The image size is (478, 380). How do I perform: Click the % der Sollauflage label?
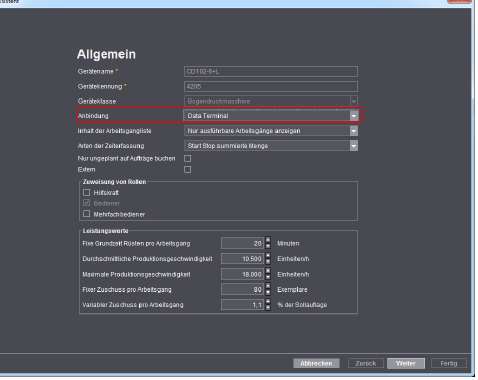[302, 305]
